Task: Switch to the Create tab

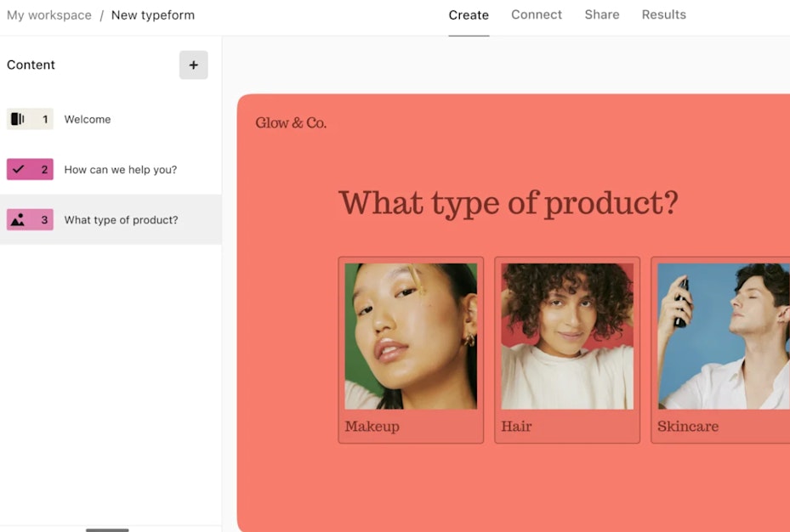Action: click(x=469, y=15)
